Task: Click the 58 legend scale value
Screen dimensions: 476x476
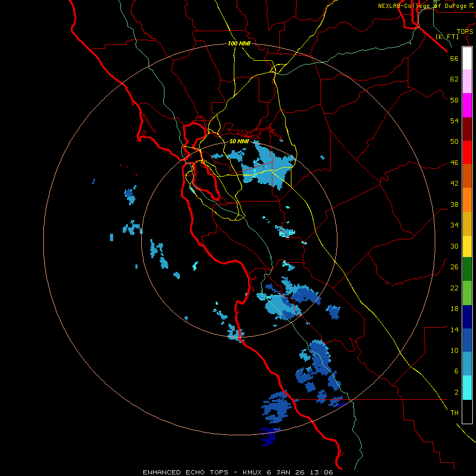Action: (454, 100)
